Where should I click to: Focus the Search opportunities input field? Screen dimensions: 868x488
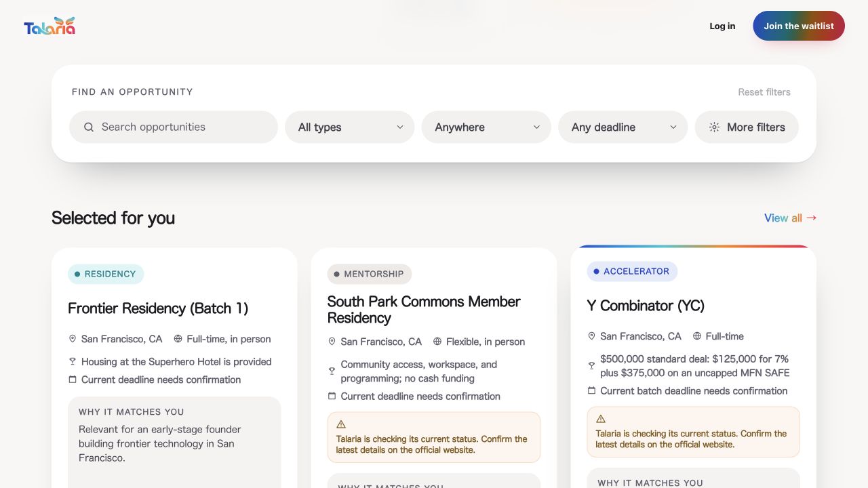click(174, 127)
